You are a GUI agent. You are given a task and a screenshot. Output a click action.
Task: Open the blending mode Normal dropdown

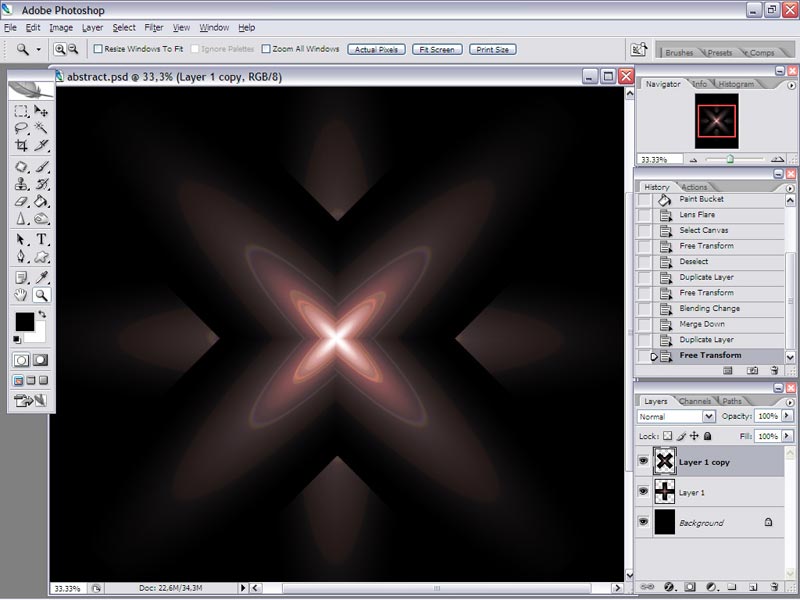[676, 416]
